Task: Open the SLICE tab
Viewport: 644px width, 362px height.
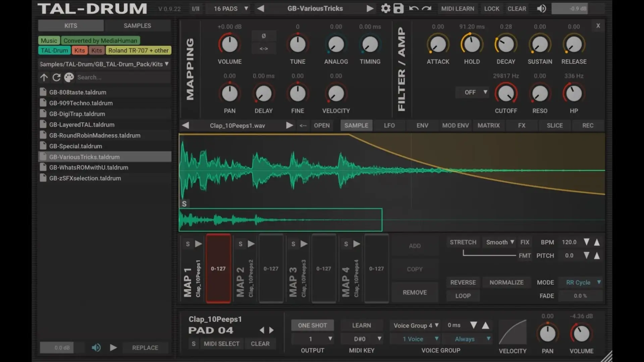Action: click(555, 125)
